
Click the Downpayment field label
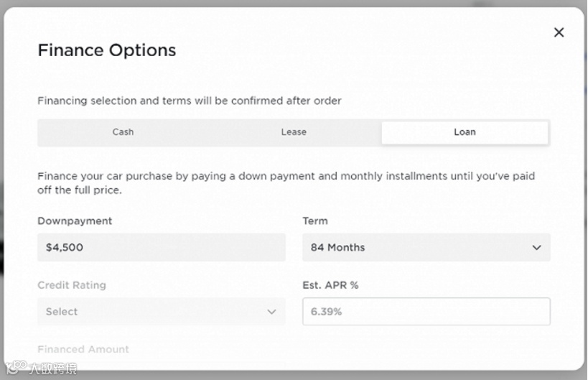[75, 221]
